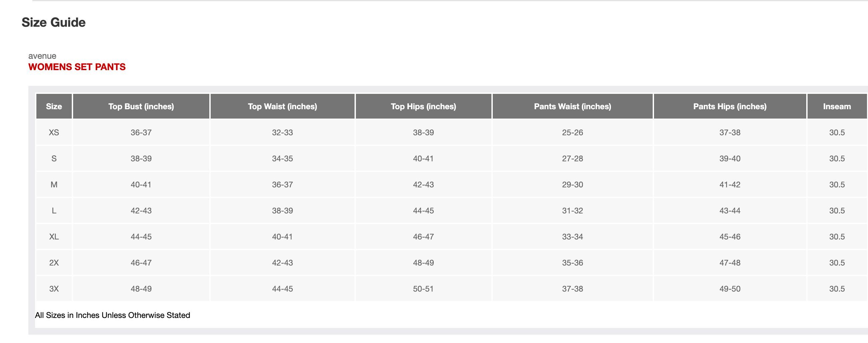This screenshot has height=343, width=868.
Task: Click the 2X size row label
Action: click(x=54, y=263)
